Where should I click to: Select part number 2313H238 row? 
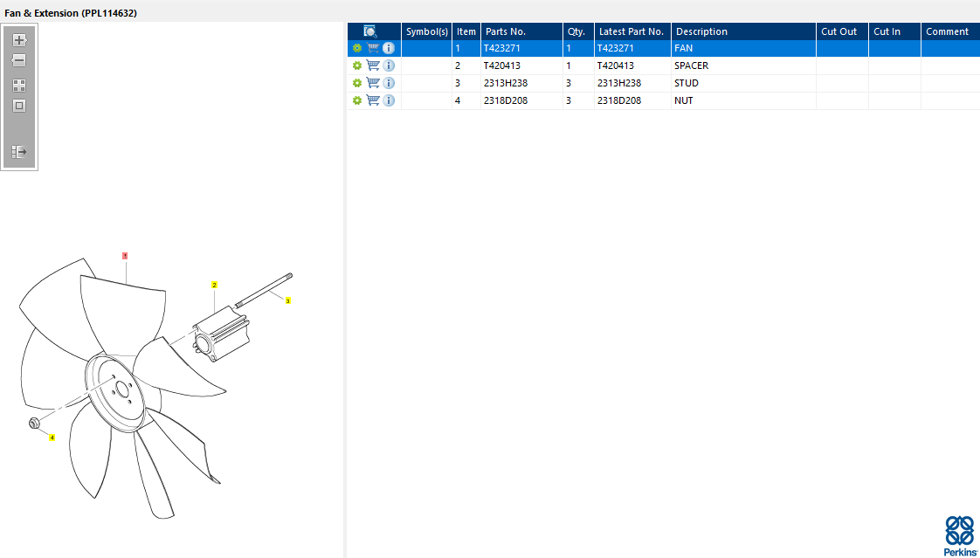pos(663,83)
